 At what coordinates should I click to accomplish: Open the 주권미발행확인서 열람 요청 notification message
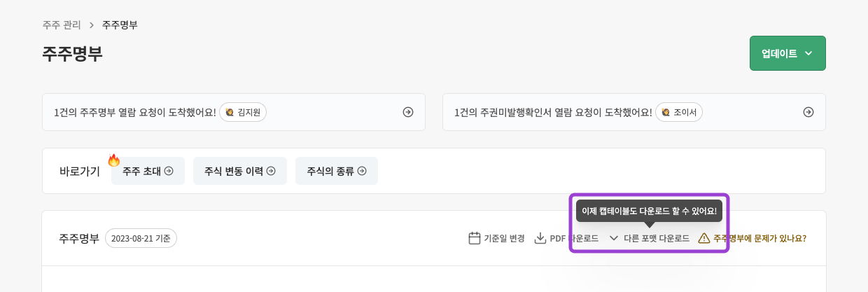point(553,112)
